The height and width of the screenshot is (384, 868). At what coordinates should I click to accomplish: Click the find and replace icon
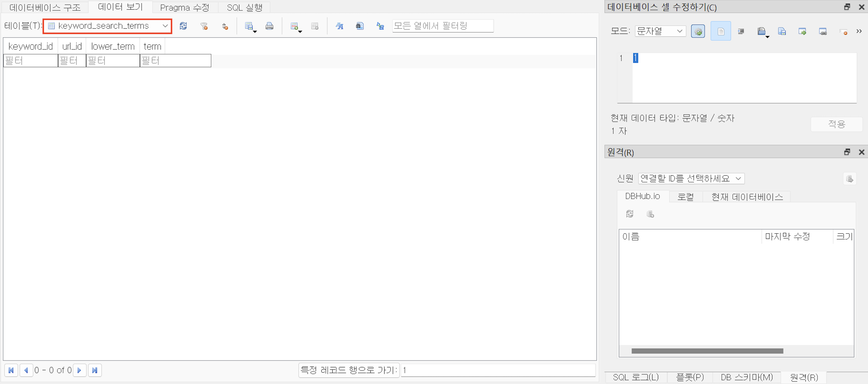[x=380, y=26]
